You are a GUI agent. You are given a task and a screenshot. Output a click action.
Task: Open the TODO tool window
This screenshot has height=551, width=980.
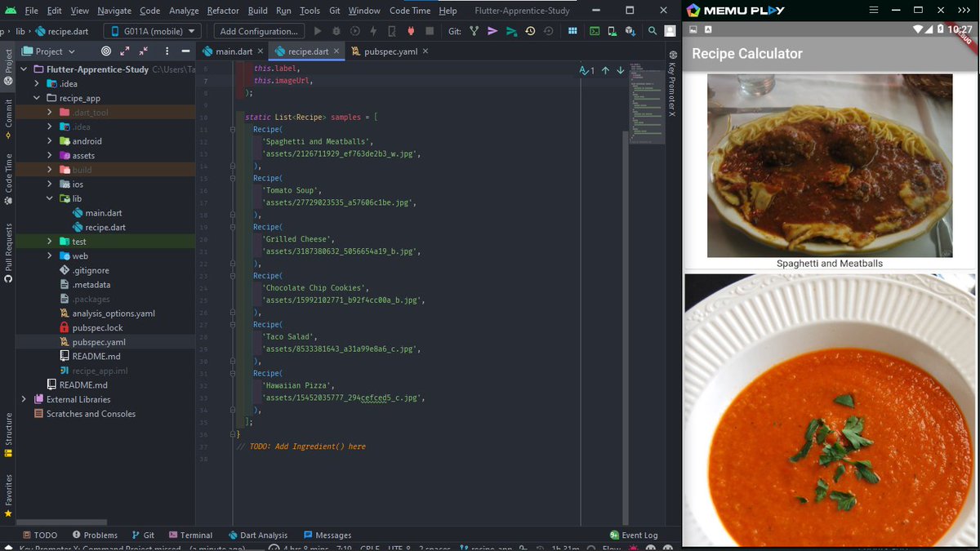click(39, 535)
